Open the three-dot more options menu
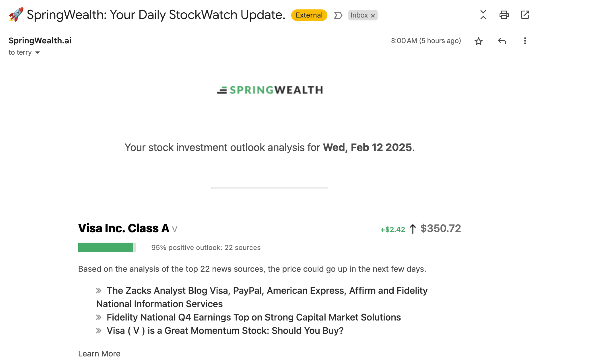This screenshot has width=614, height=364. coord(525,41)
